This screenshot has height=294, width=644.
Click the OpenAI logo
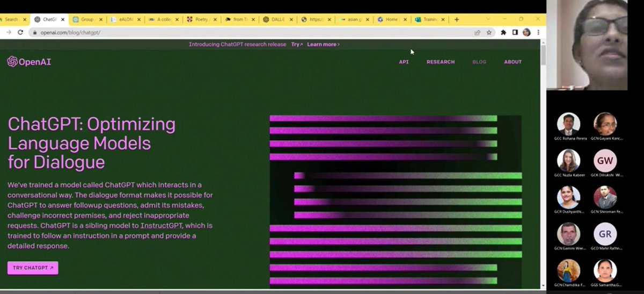29,62
